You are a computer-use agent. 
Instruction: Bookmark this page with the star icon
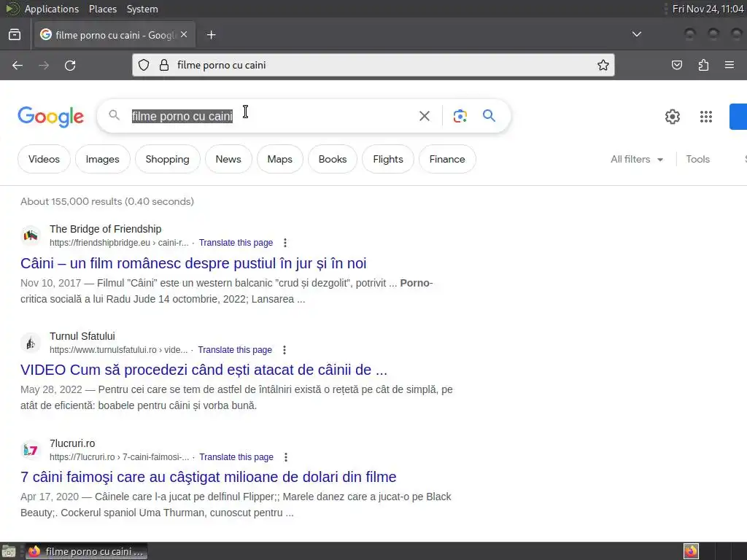[603, 65]
